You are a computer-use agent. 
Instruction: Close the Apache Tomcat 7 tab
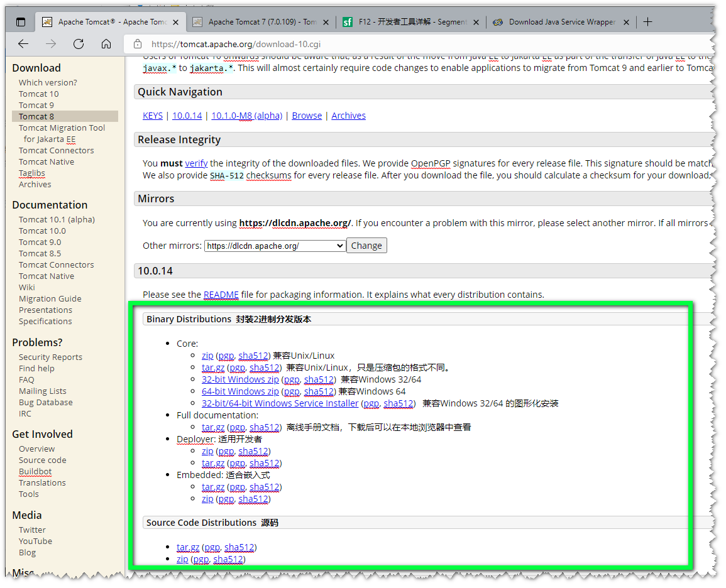pos(326,22)
